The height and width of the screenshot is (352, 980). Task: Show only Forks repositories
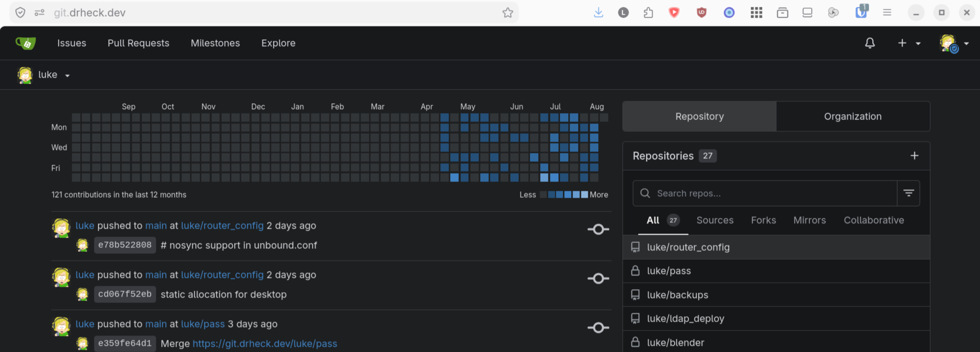(x=764, y=221)
